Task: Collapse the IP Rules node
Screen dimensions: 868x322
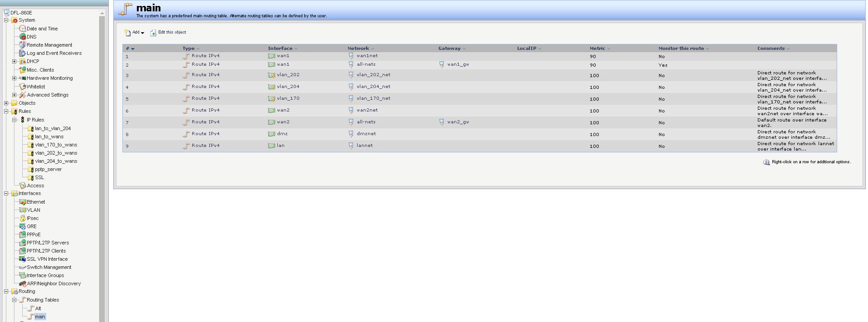Action: point(15,120)
